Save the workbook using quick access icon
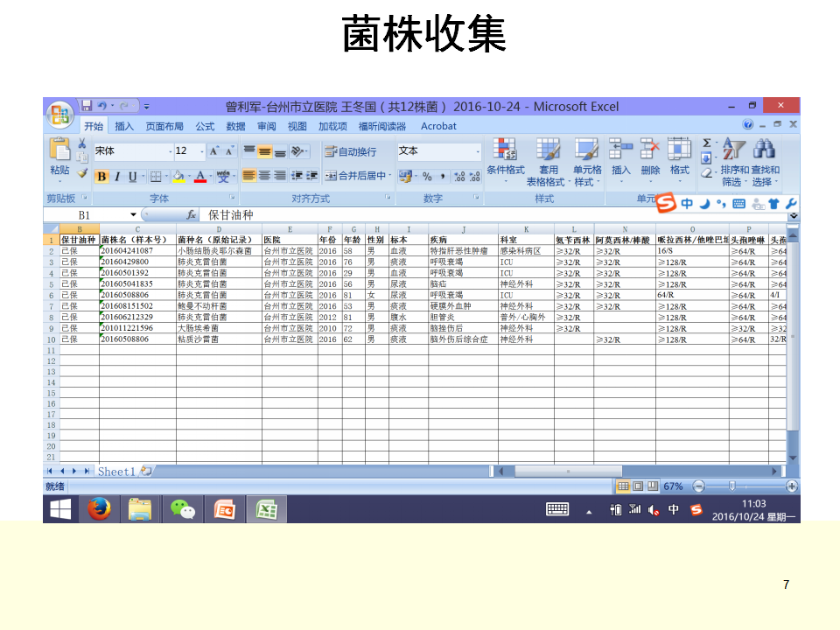Screen dimensions: 840x630 [87, 106]
